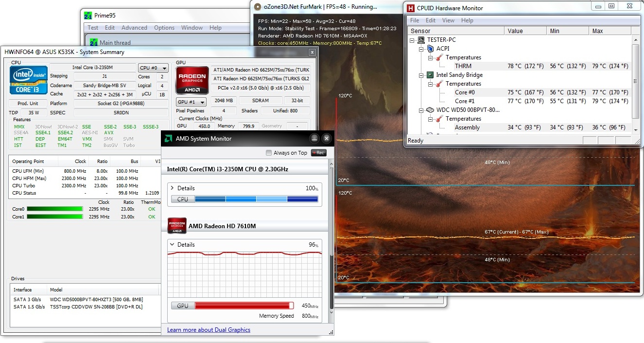Click the WDC hard drive icon in sensor tree
Viewport: 644px width, 343px height.
(x=430, y=110)
